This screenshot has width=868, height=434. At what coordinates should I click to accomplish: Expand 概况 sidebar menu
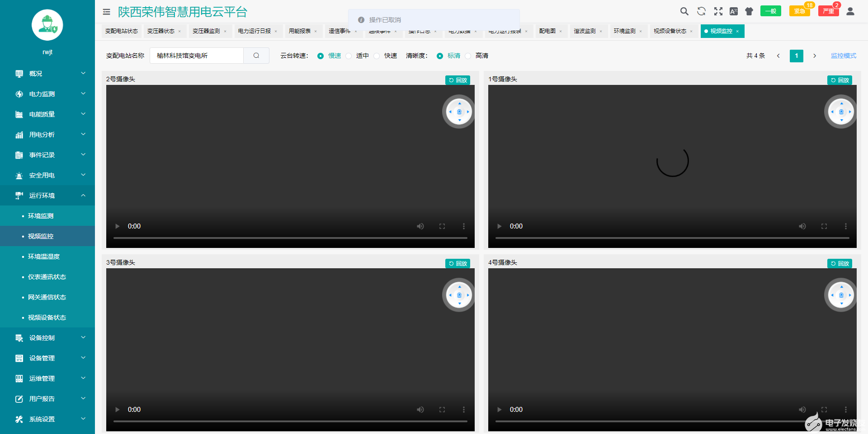click(x=47, y=74)
